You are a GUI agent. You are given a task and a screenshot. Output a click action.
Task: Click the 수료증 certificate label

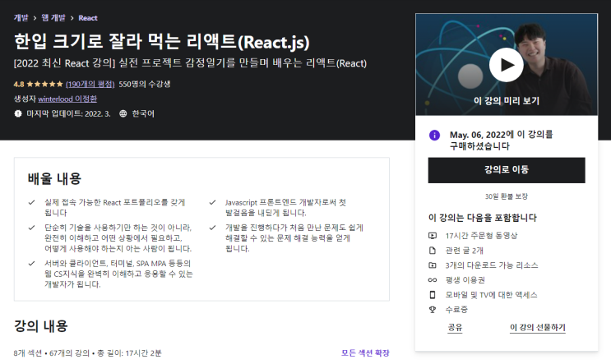456,310
